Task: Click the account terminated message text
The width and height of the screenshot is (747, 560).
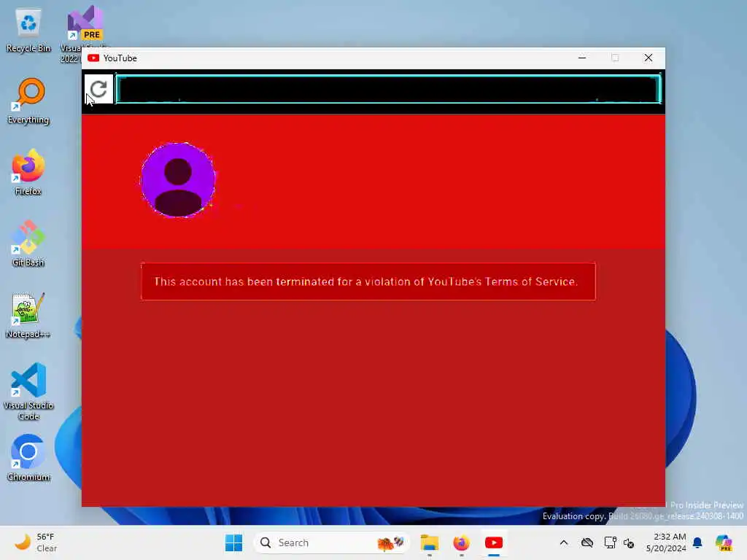Action: [366, 281]
